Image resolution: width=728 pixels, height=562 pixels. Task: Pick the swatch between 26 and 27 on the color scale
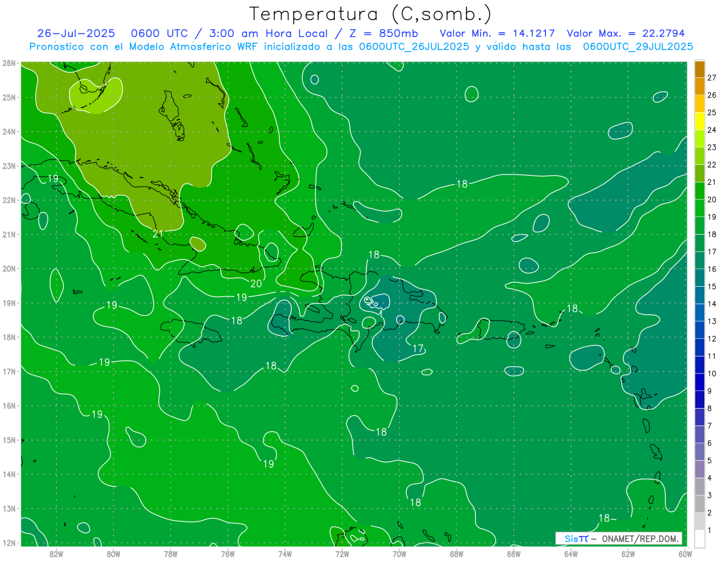tap(699, 86)
